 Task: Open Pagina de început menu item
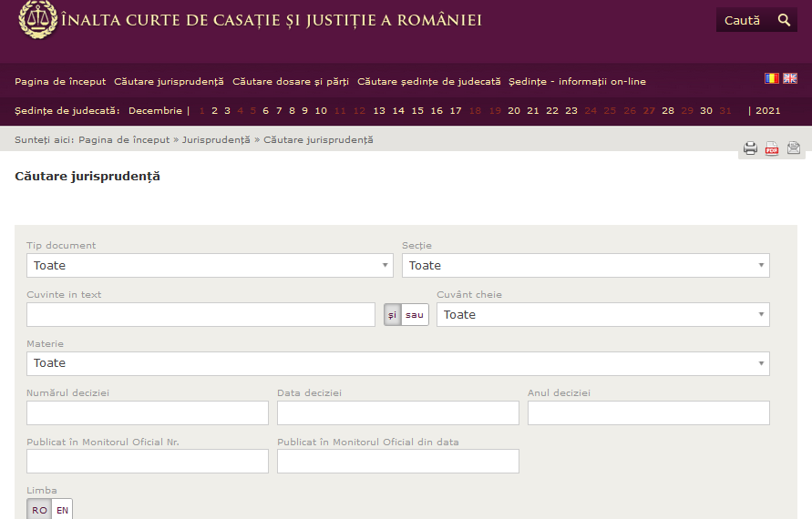(x=60, y=82)
